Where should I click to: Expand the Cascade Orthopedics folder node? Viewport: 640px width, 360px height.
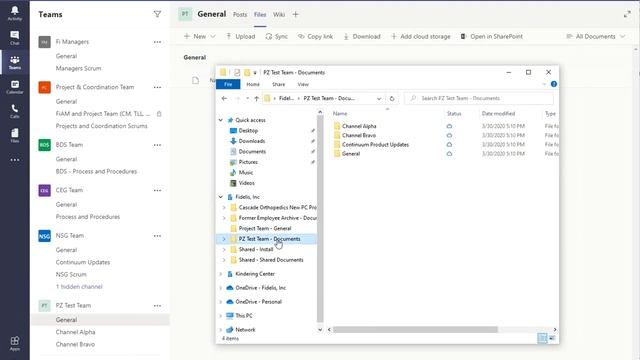coord(224,207)
